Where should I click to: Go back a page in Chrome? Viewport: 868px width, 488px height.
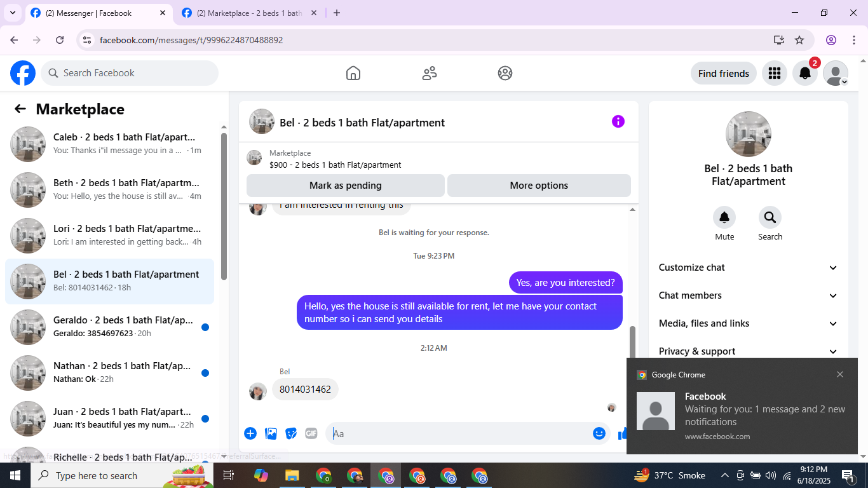tap(14, 40)
